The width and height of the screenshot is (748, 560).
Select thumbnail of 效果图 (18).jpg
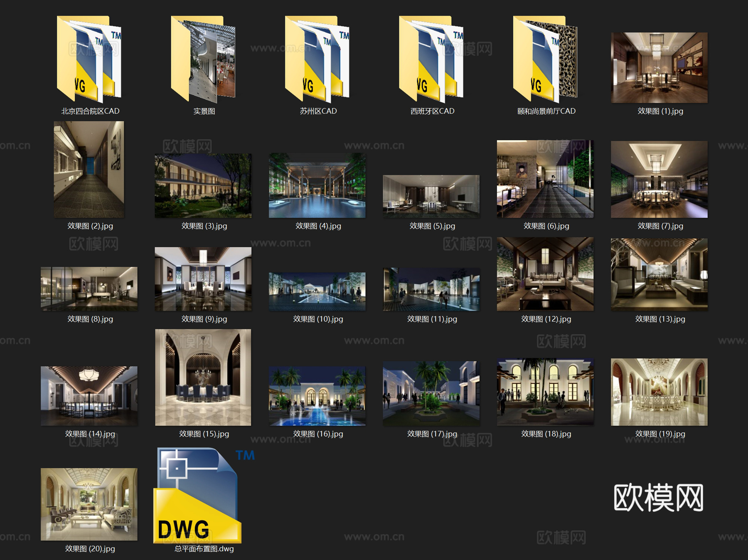[x=545, y=392]
